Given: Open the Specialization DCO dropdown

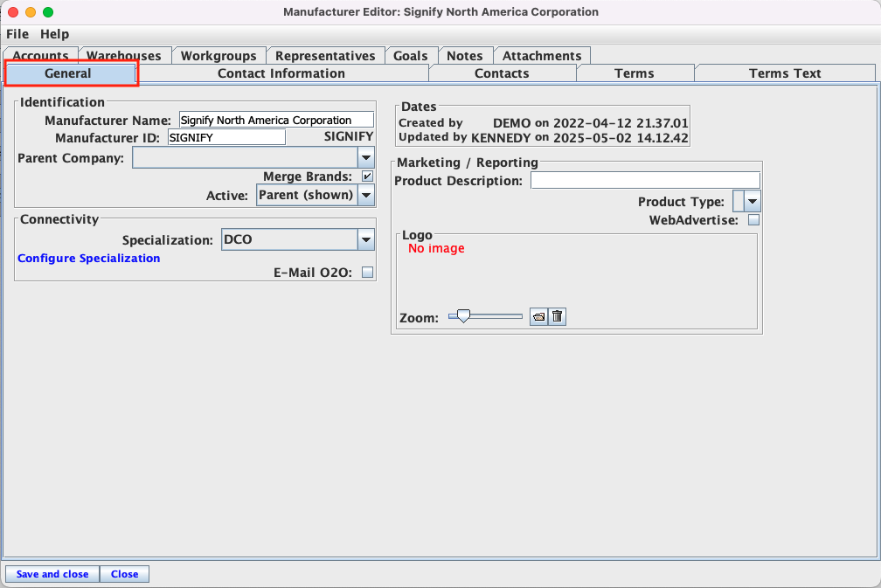Looking at the screenshot, I should coord(365,239).
